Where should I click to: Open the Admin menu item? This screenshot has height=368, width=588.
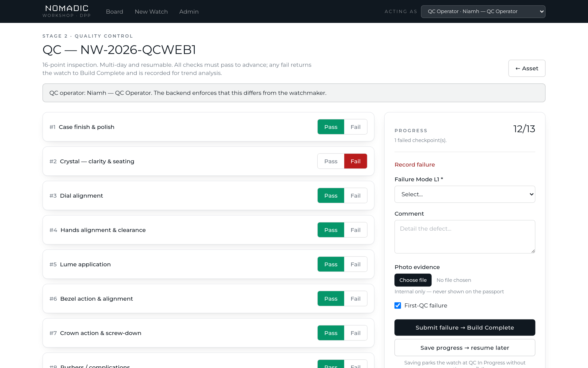pyautogui.click(x=189, y=12)
